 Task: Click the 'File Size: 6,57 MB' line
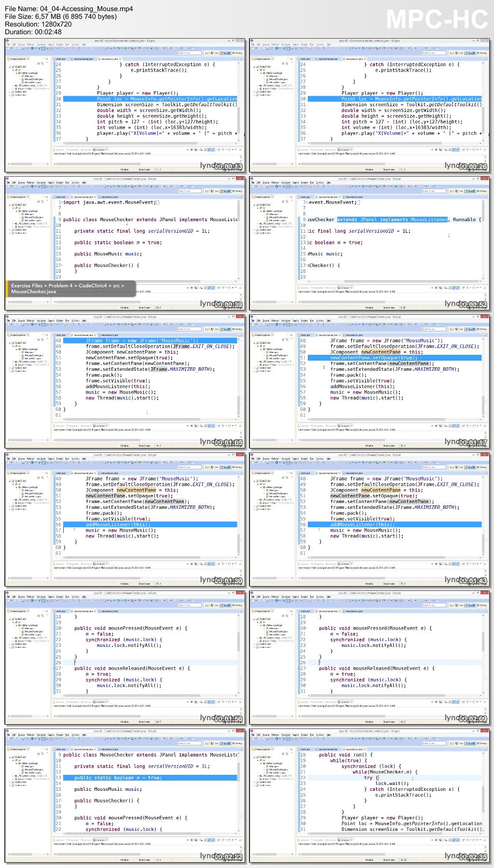coord(61,16)
